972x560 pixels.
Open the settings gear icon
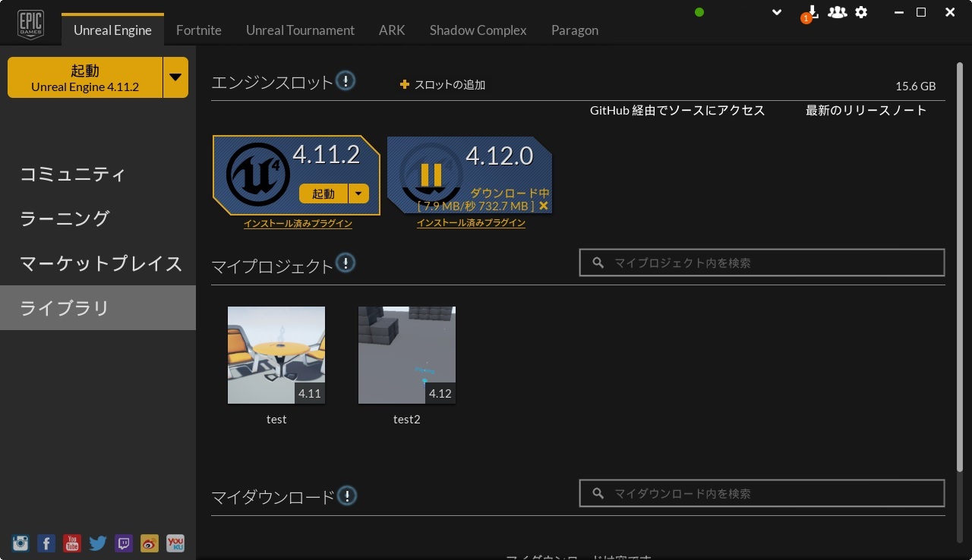click(861, 12)
